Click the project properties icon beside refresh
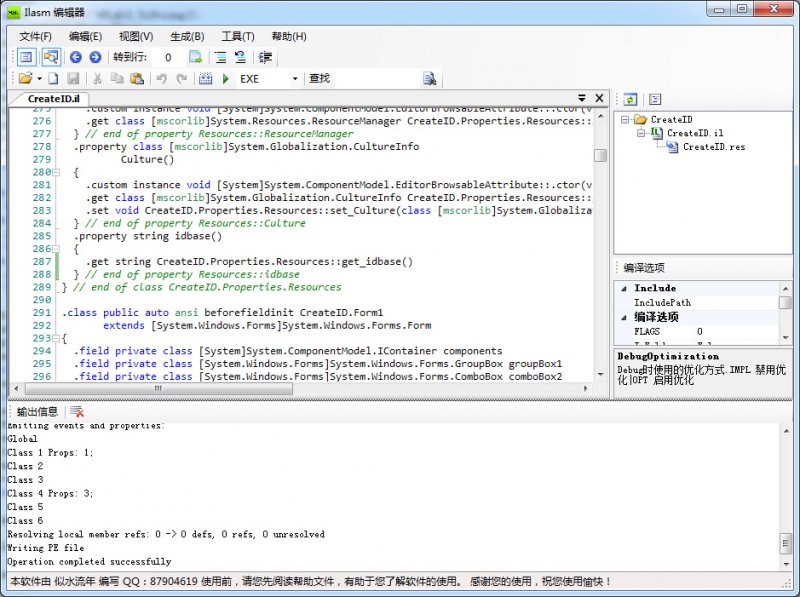The image size is (800, 597). pyautogui.click(x=655, y=99)
